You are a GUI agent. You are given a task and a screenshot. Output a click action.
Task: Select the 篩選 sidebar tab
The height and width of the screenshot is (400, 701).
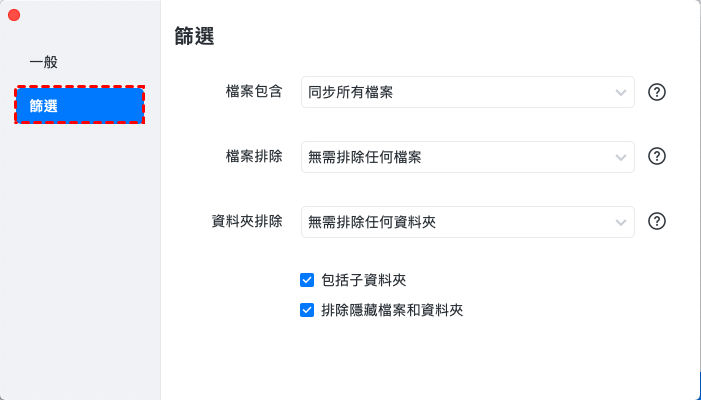pos(80,105)
